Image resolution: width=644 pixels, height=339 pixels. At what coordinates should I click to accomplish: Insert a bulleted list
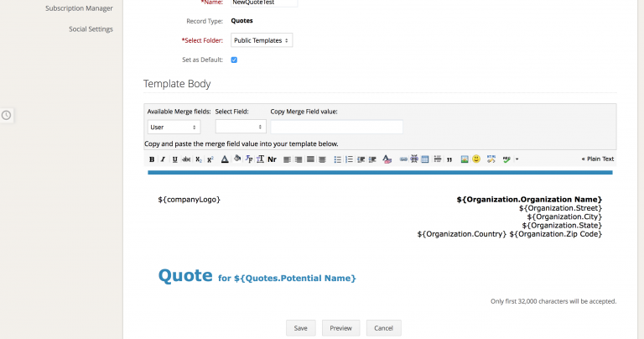pos(337,159)
